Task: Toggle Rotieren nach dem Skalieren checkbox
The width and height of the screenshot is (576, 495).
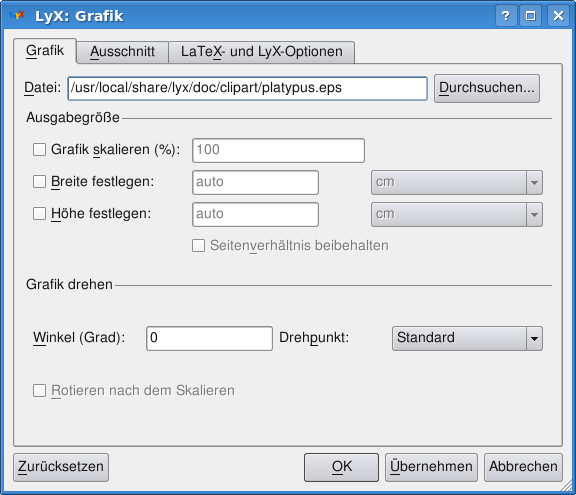Action: (39, 390)
